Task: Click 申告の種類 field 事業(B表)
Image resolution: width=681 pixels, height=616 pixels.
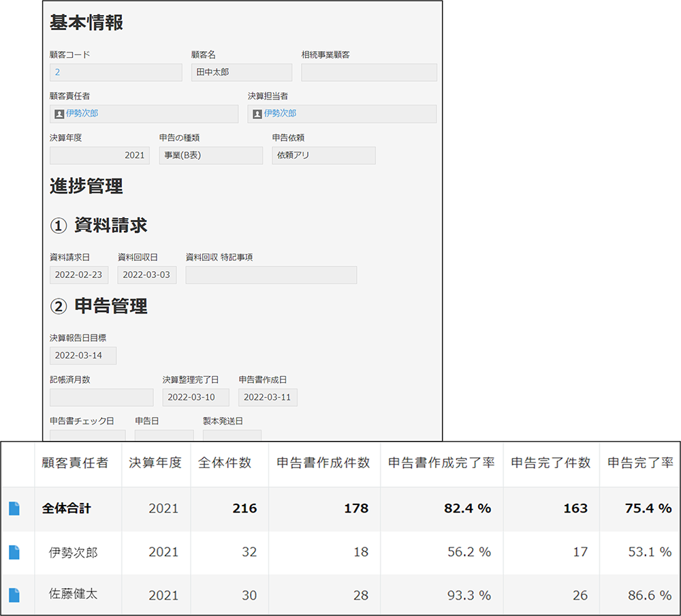Action: tap(210, 155)
